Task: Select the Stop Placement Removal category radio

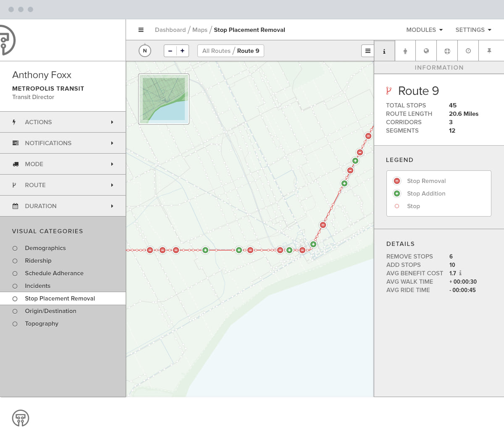Action: point(15,299)
